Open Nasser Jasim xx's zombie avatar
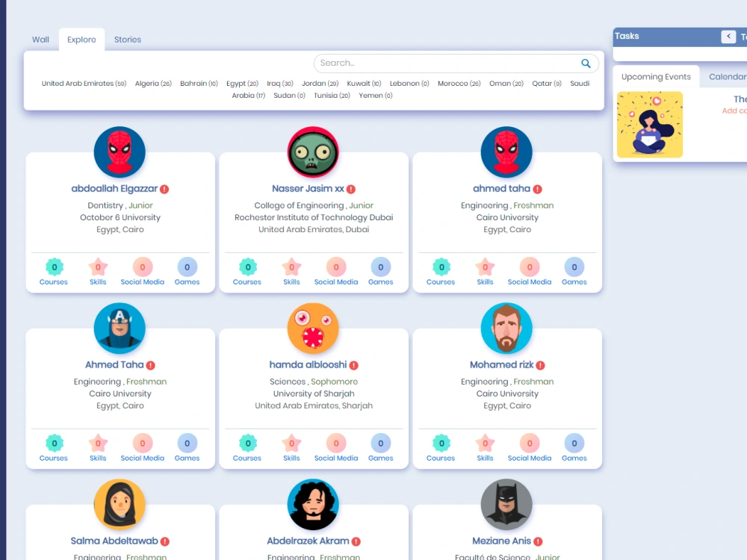 coord(313,152)
